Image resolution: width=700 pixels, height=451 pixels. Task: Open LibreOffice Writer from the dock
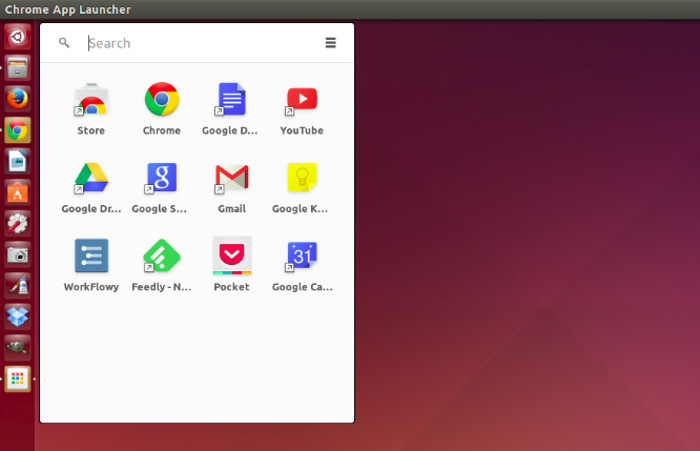tap(17, 161)
